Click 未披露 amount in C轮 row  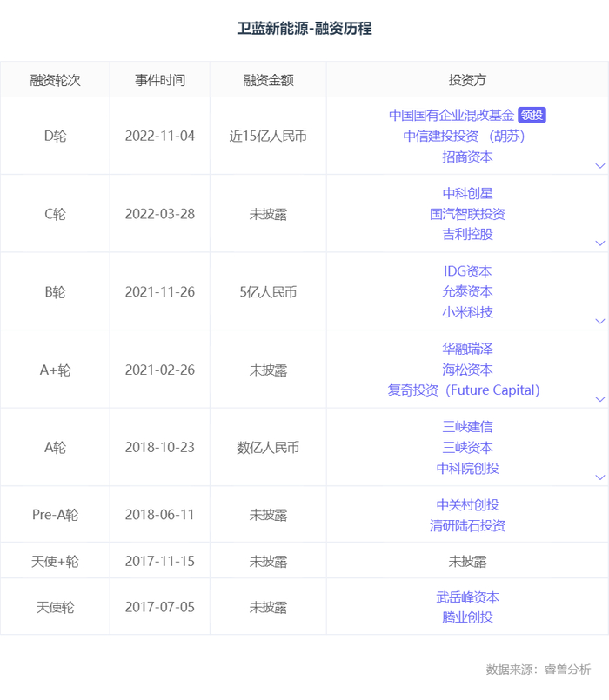268,214
